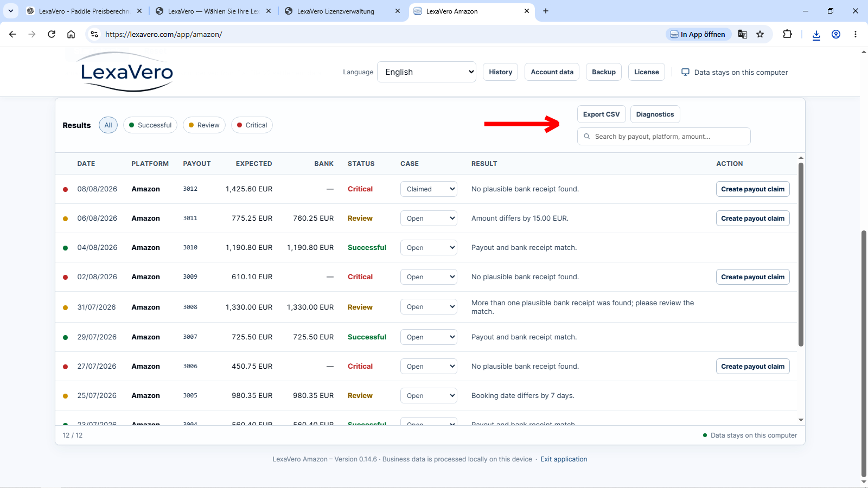868x488 pixels.
Task: View site information icon in address bar
Action: click(94, 34)
